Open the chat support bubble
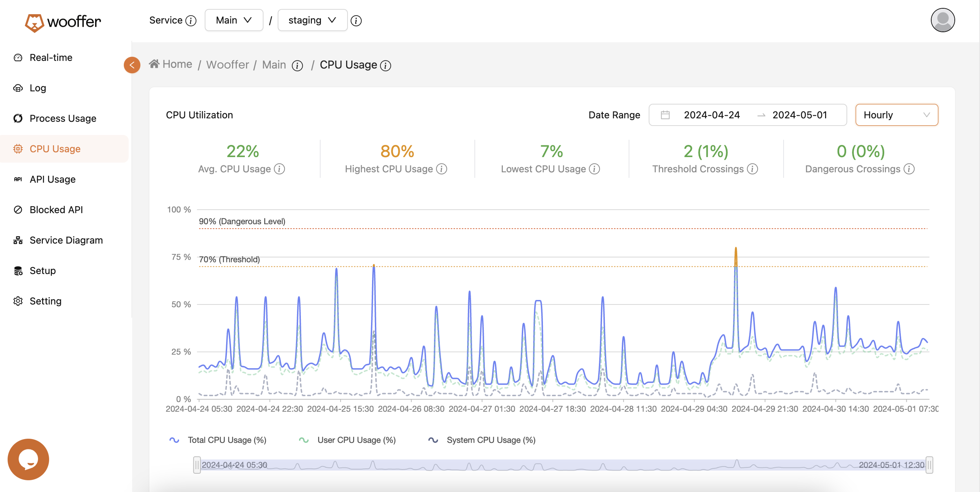 (x=28, y=459)
